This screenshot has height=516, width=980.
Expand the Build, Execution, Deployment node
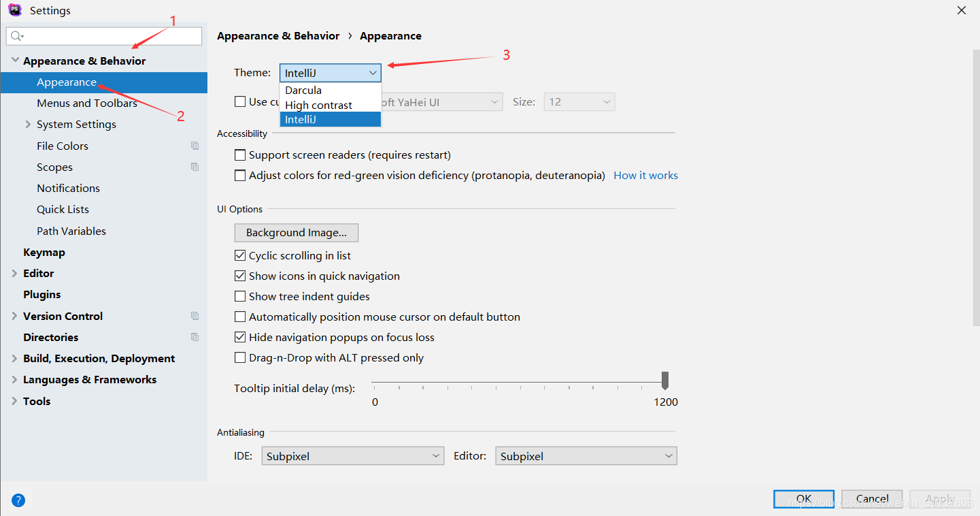coord(15,359)
